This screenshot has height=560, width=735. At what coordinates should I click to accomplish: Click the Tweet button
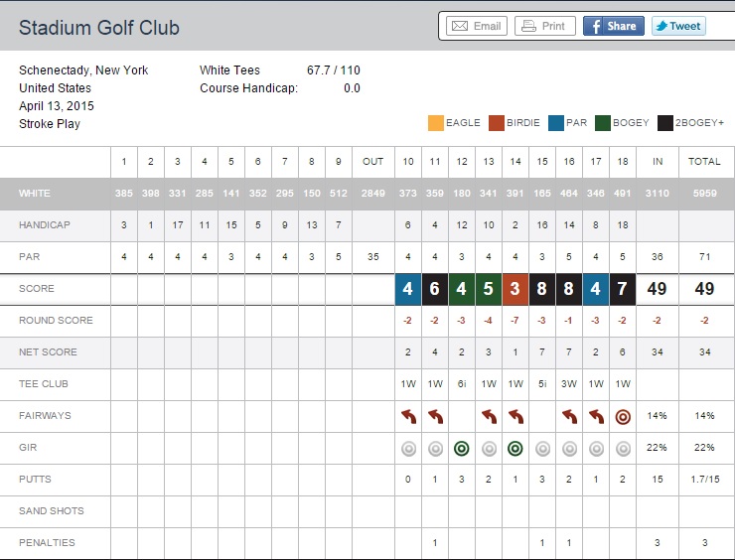coord(678,27)
